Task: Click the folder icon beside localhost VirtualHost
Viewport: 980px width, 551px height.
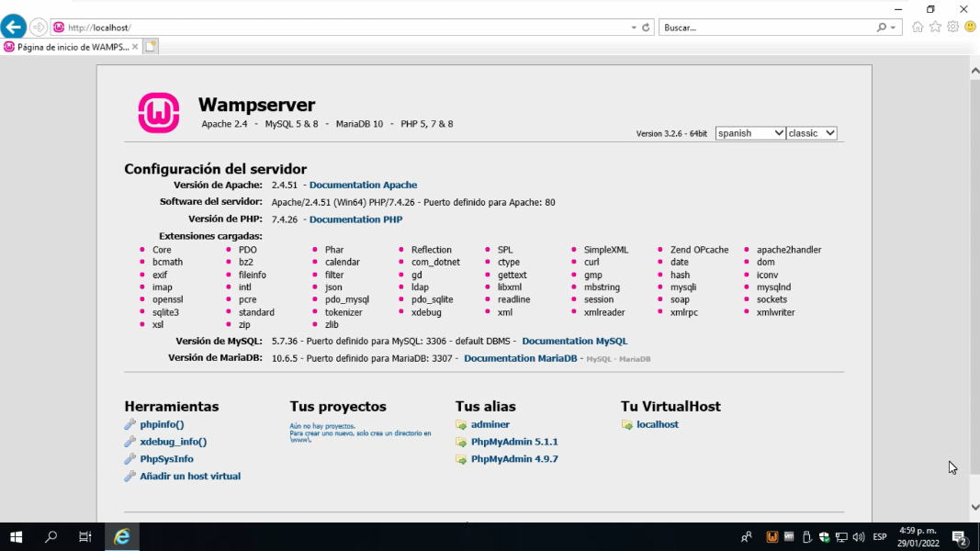Action: (x=627, y=425)
